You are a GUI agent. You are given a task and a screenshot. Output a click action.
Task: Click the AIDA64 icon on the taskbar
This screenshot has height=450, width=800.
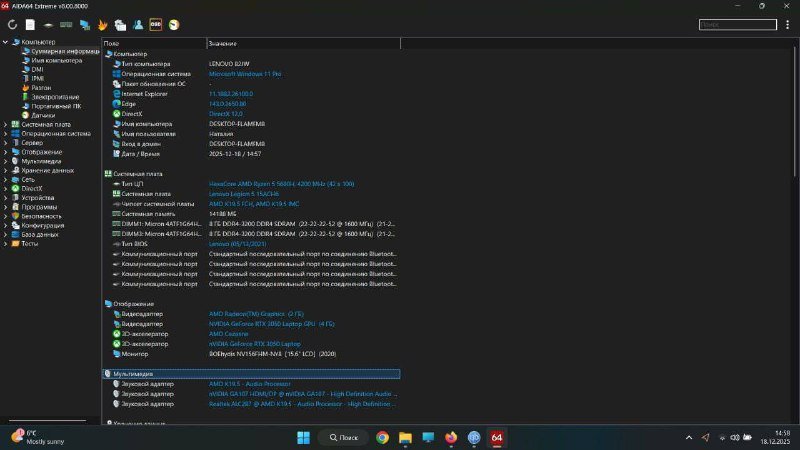point(496,437)
